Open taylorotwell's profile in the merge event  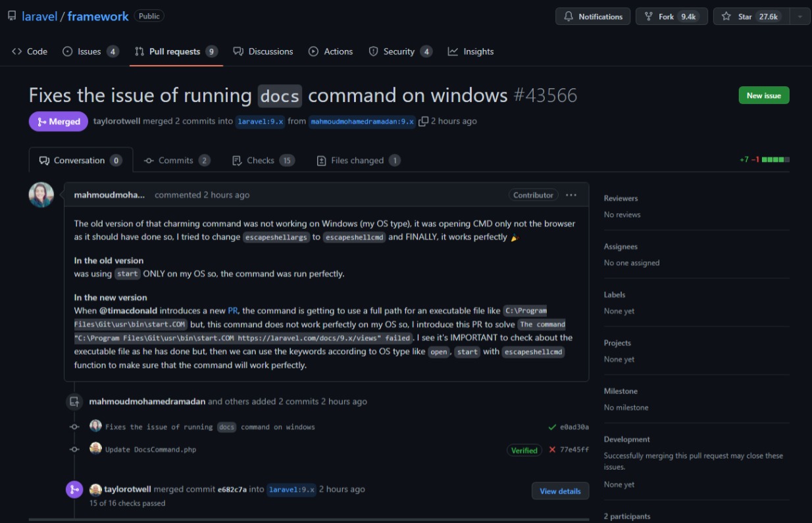(x=128, y=489)
